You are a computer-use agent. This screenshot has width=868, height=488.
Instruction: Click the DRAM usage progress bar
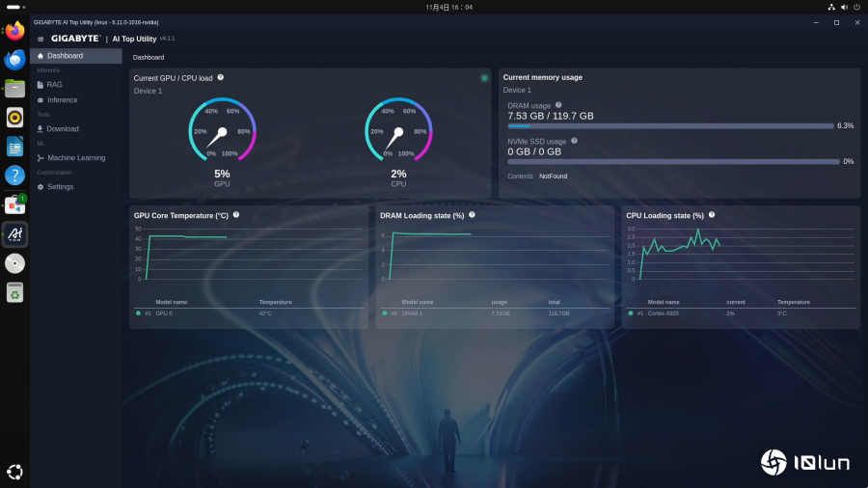pyautogui.click(x=670, y=125)
